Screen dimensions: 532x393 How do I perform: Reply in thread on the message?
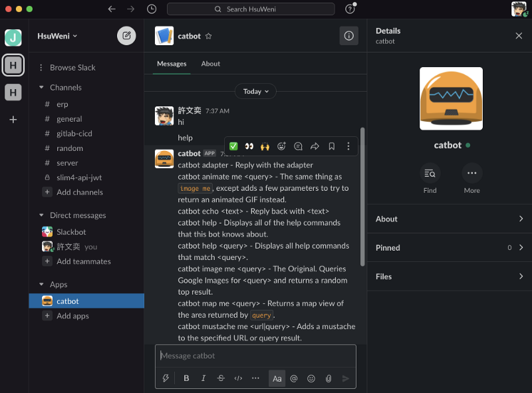coord(298,146)
